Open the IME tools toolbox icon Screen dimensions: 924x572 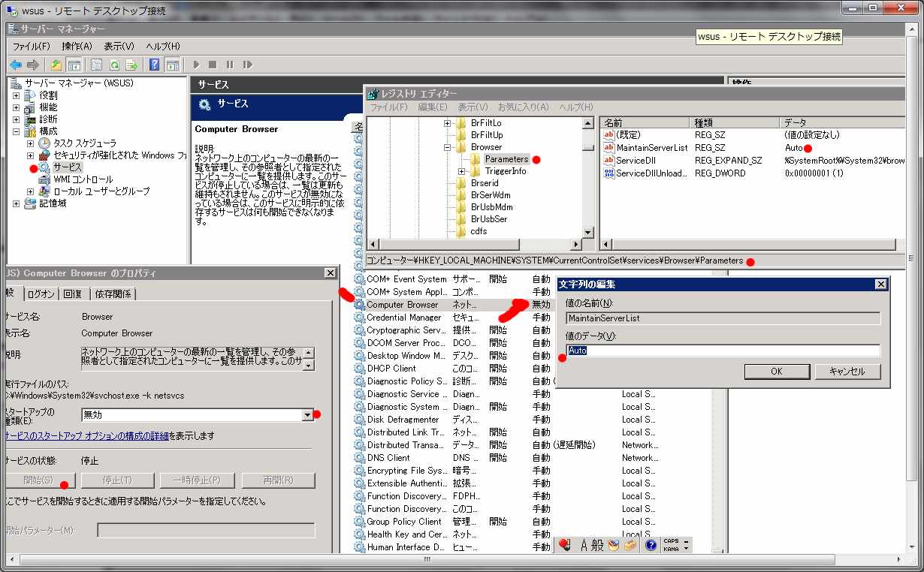630,546
